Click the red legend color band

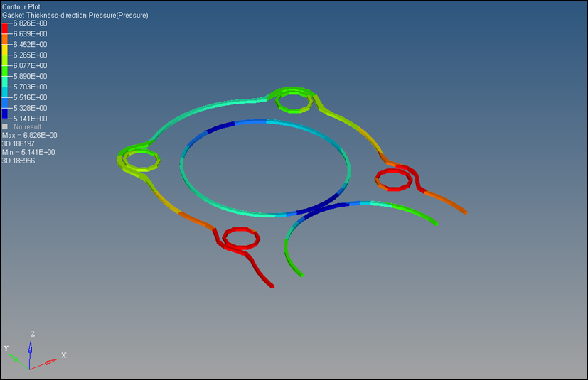[x=6, y=28]
